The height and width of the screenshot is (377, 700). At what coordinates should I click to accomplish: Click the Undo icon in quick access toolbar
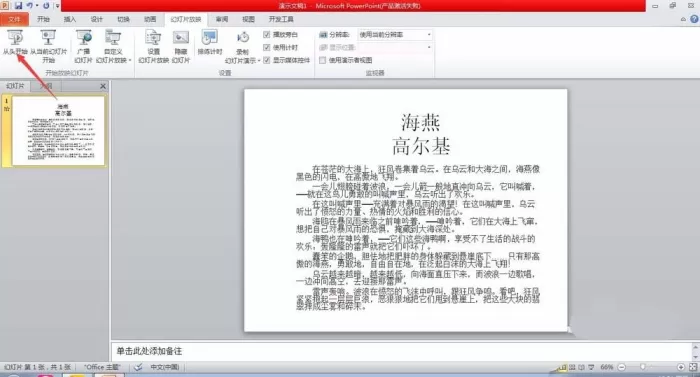click(29, 6)
